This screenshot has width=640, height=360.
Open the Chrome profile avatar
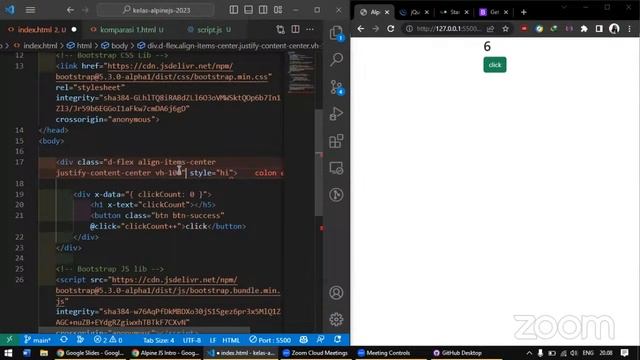tap(614, 29)
